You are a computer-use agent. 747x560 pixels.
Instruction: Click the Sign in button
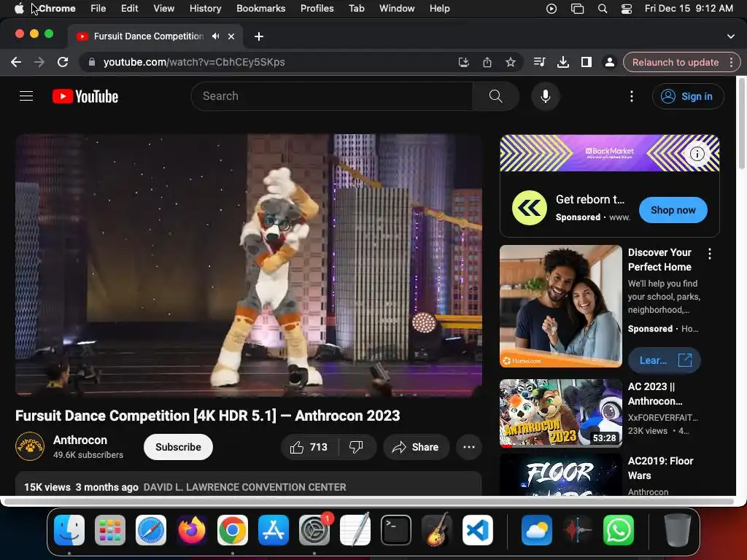point(687,96)
